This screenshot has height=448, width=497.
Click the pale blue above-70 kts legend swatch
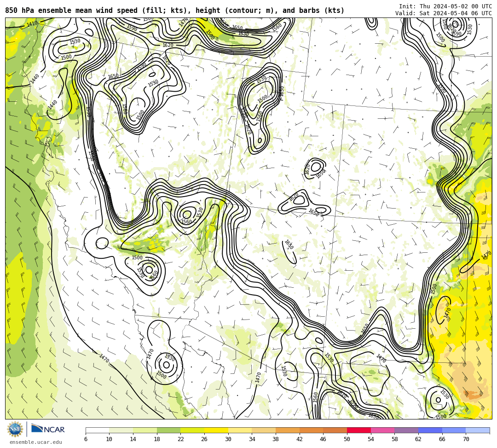(478, 430)
